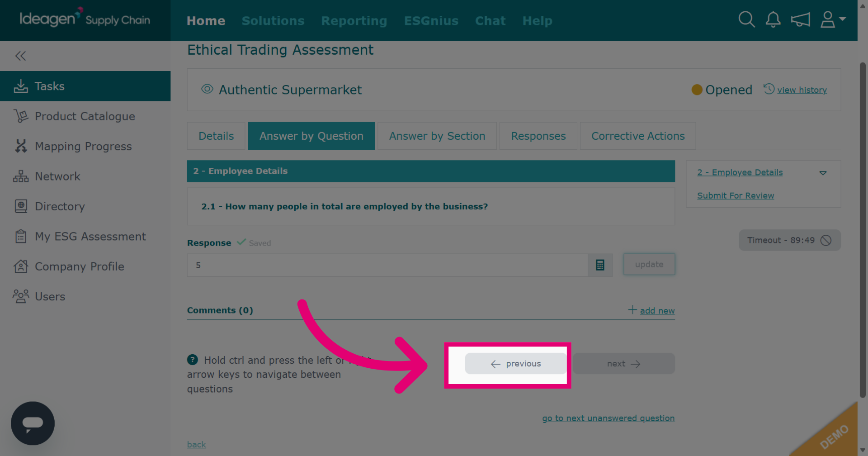Image resolution: width=868 pixels, height=456 pixels.
Task: Click the history clock icon
Action: tap(769, 89)
